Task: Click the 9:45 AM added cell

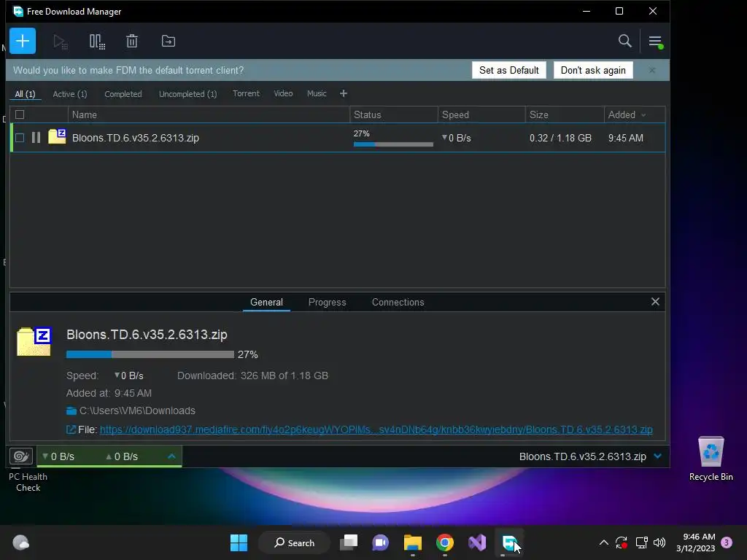Action: [625, 138]
